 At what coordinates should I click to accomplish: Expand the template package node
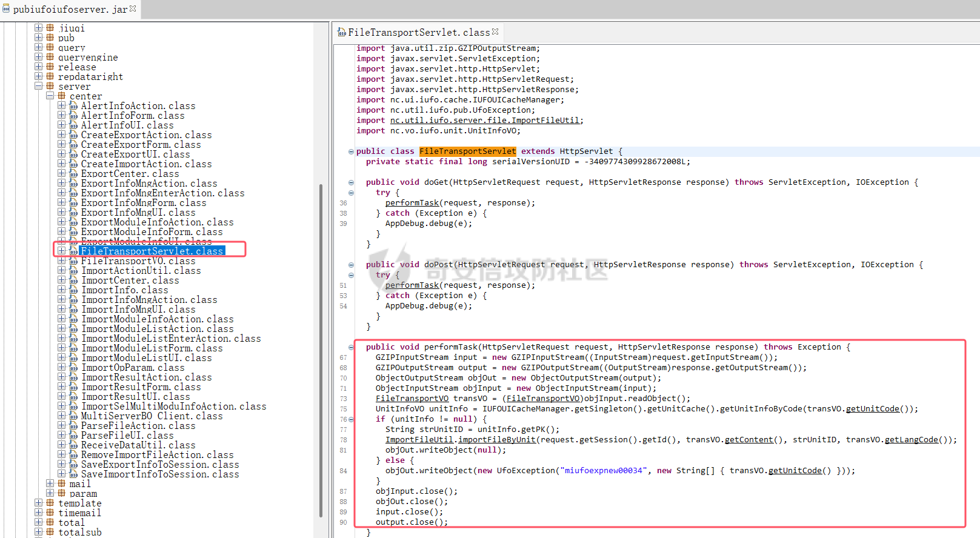[38, 503]
